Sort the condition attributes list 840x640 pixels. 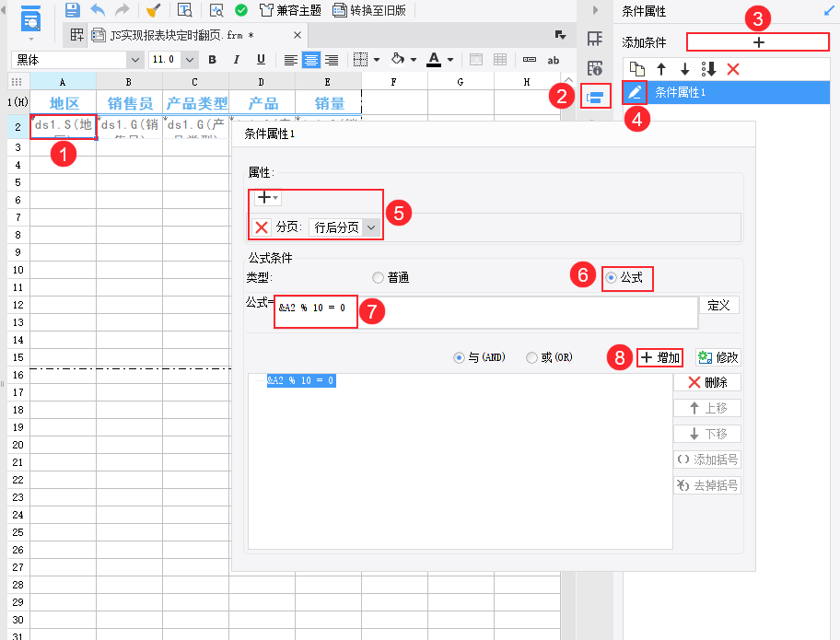[x=709, y=69]
